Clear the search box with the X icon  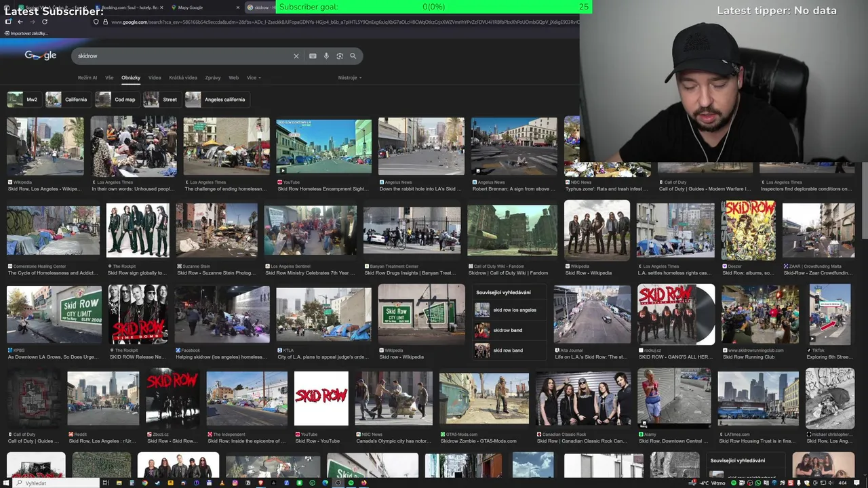296,56
